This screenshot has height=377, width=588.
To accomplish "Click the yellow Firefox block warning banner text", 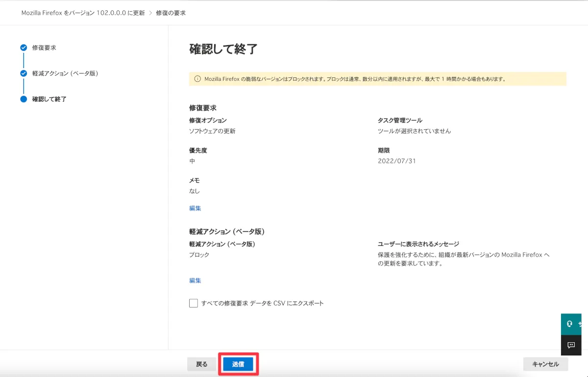I will click(x=355, y=79).
